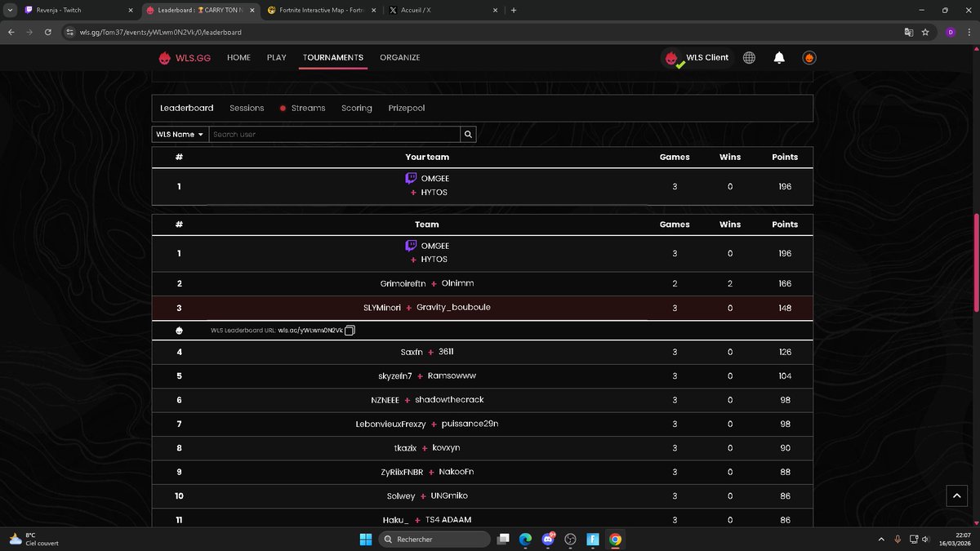Click player NakooFn
This screenshot has height=551, width=980.
(457, 472)
